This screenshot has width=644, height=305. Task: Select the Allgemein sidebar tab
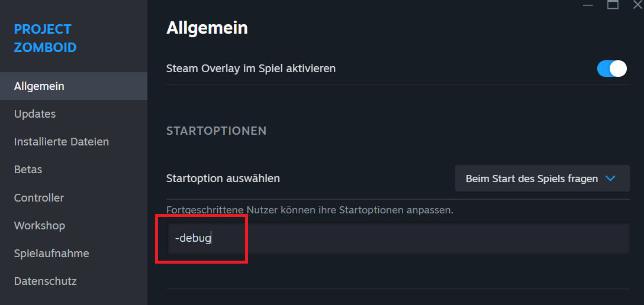point(40,86)
